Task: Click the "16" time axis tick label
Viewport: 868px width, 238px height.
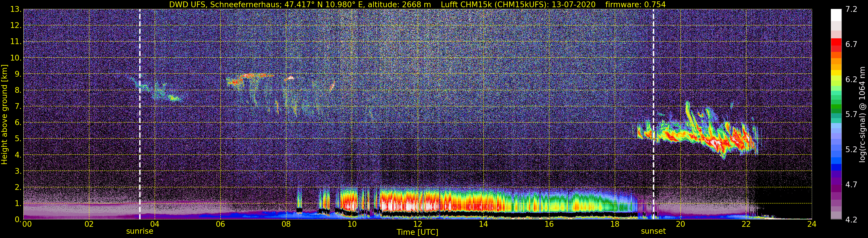Action: (549, 224)
